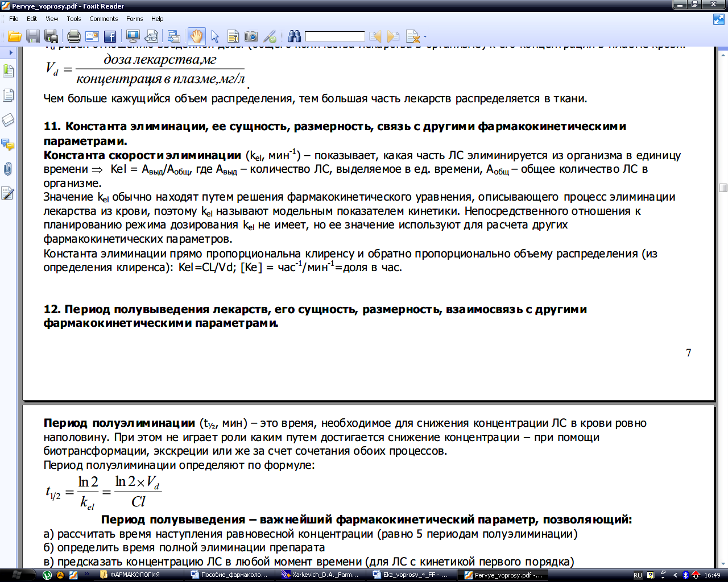Select the Hand tool
Image resolution: width=728 pixels, height=582 pixels.
[196, 36]
